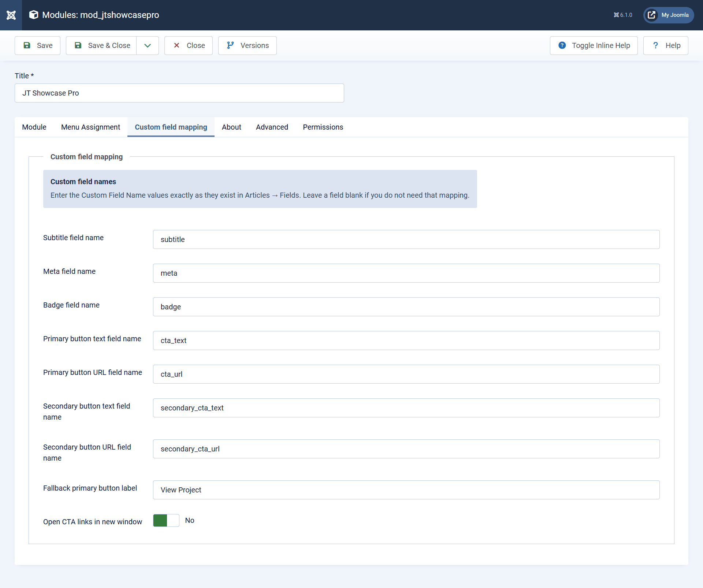The image size is (703, 588).
Task: Click inside the Title field
Action: pos(179,93)
